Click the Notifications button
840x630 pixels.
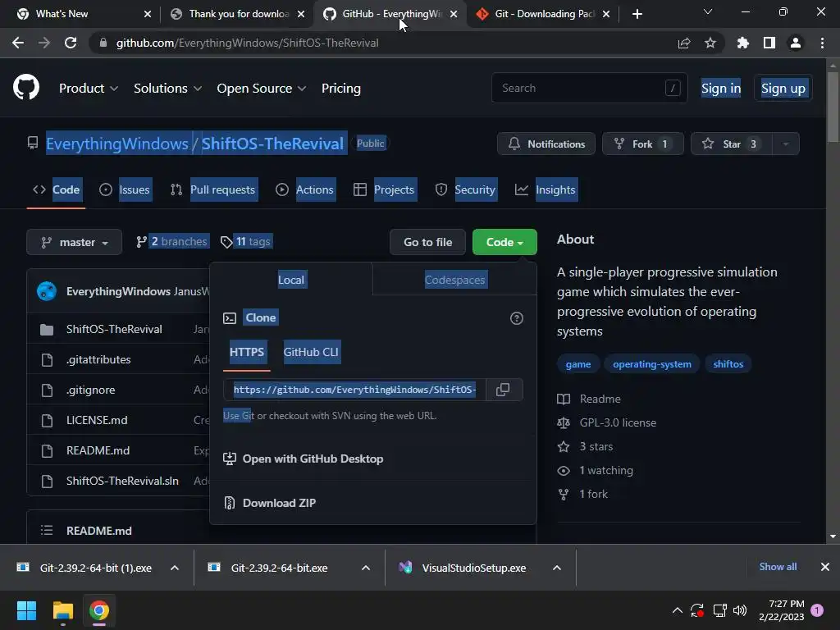tap(546, 144)
